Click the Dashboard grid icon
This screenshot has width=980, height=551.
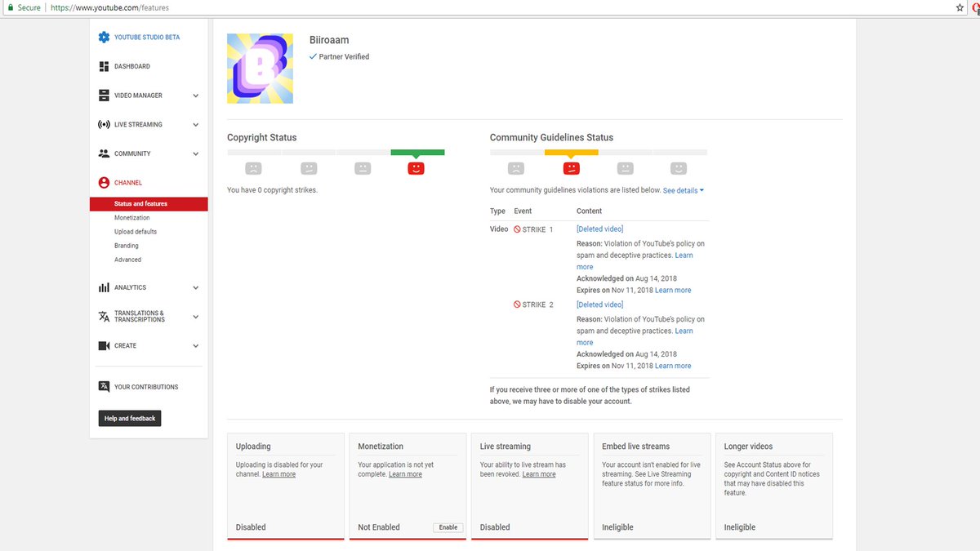pos(104,66)
